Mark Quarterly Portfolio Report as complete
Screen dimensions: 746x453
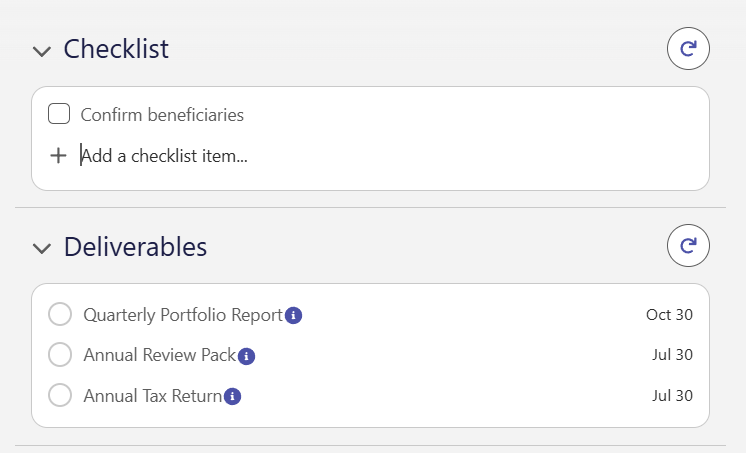[60, 314]
